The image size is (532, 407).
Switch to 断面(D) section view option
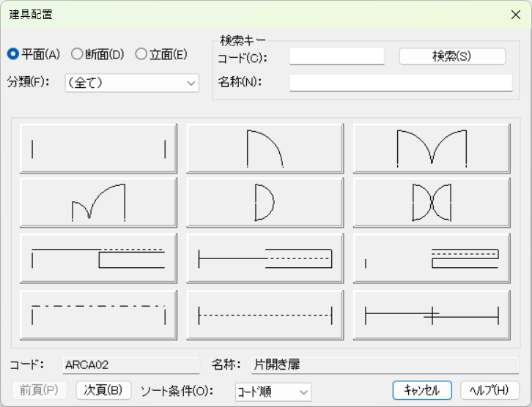[x=77, y=53]
